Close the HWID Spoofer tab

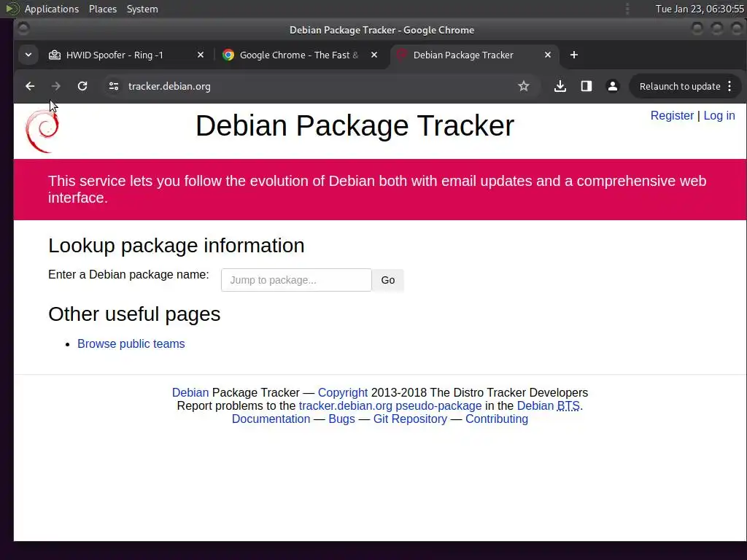coord(201,55)
